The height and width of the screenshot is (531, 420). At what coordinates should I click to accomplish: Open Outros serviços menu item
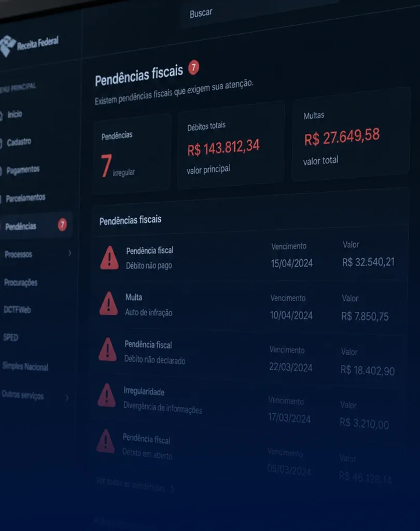pos(22,395)
